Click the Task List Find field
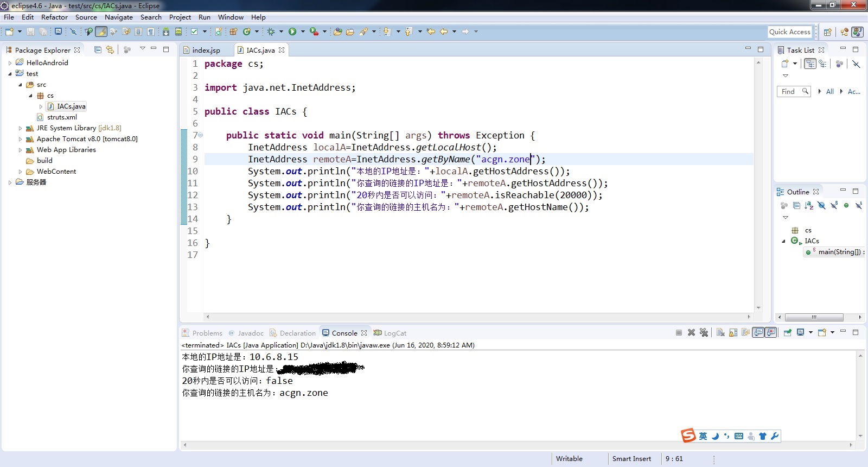The height and width of the screenshot is (467, 868). 793,91
